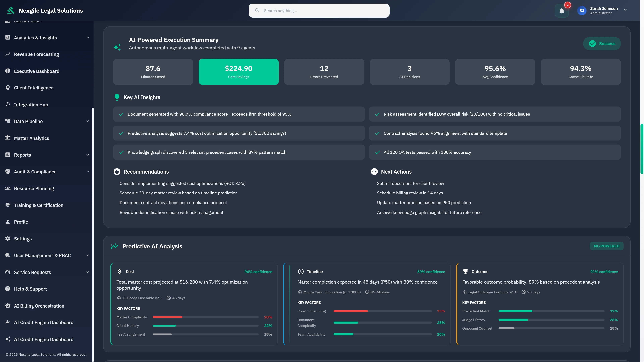
Task: Click into the Search anything field
Action: [x=319, y=11]
